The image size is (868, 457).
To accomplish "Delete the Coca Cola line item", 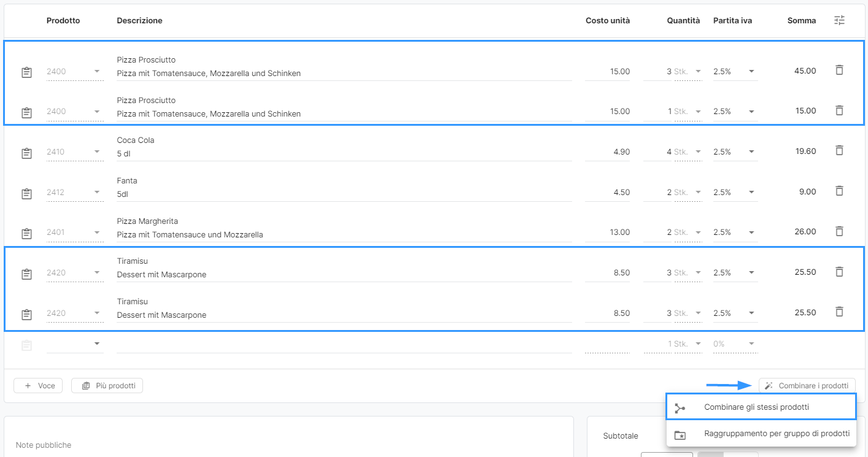I will click(839, 150).
